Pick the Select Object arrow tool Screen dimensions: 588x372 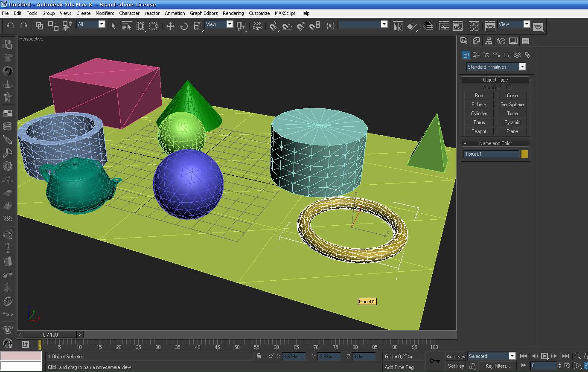[x=113, y=26]
